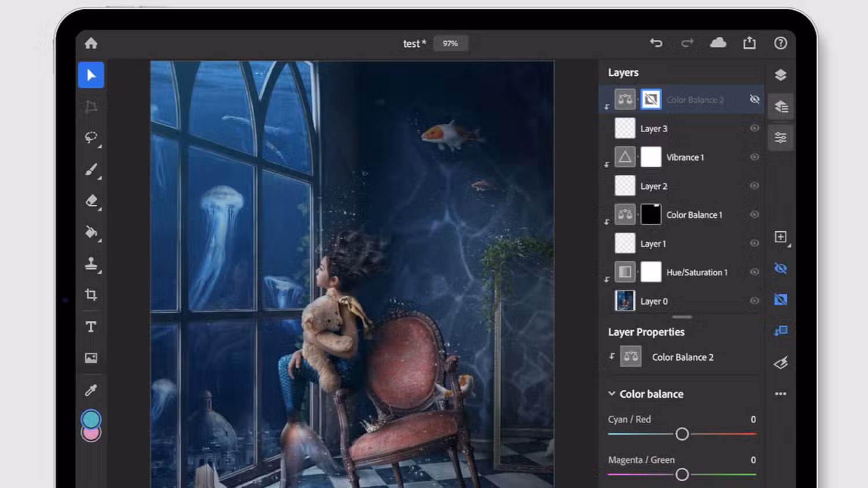Select the Layer 2 row
Image resolution: width=868 pixels, height=488 pixels.
[x=682, y=186]
